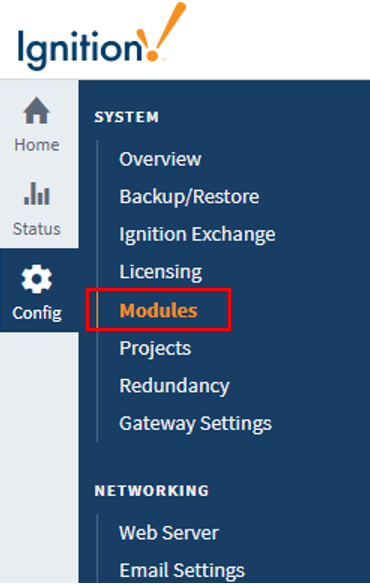370x584 pixels.
Task: Select the highlighted Modules item
Action: click(158, 310)
